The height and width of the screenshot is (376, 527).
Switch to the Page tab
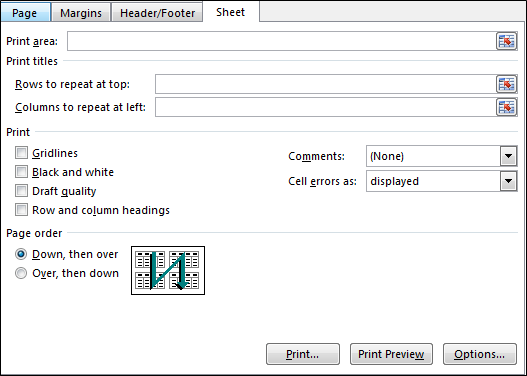25,13
